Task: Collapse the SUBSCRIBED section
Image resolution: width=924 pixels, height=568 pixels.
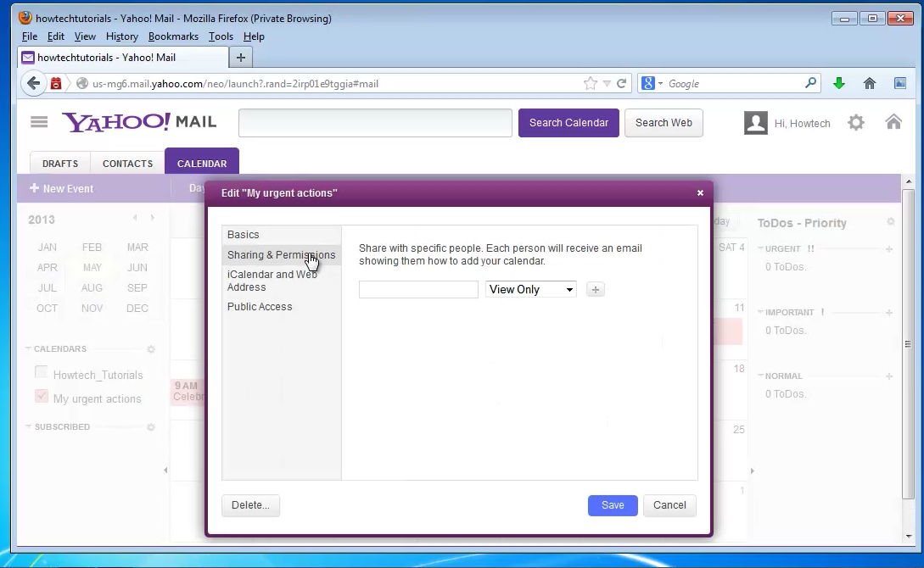Action: pos(28,426)
